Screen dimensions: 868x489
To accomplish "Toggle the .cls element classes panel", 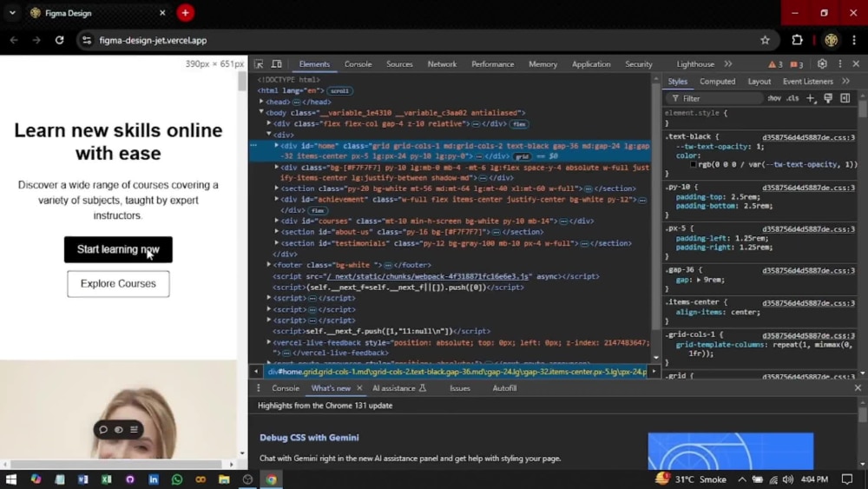I will point(792,98).
